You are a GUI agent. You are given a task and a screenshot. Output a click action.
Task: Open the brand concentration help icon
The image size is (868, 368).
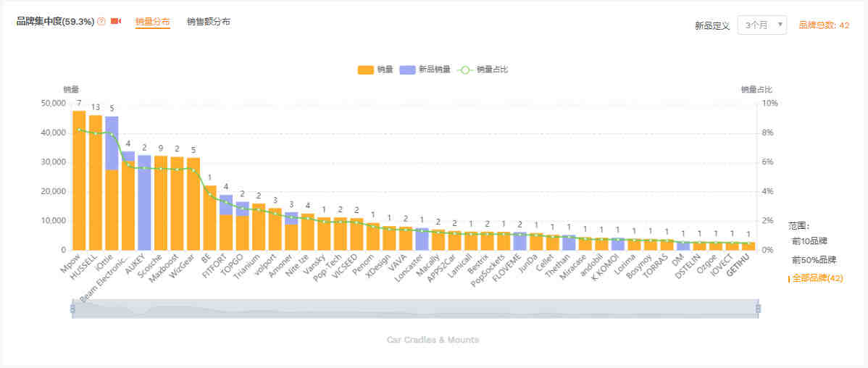101,22
